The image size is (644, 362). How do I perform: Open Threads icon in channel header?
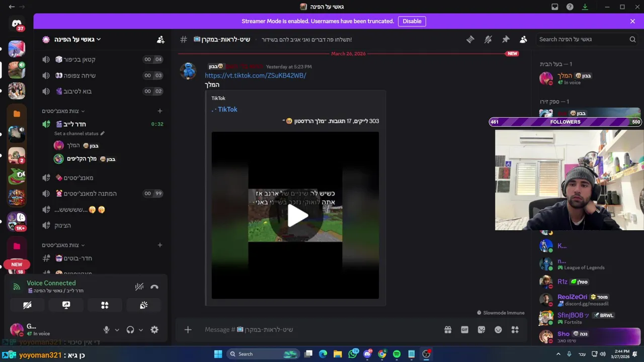coord(470,39)
